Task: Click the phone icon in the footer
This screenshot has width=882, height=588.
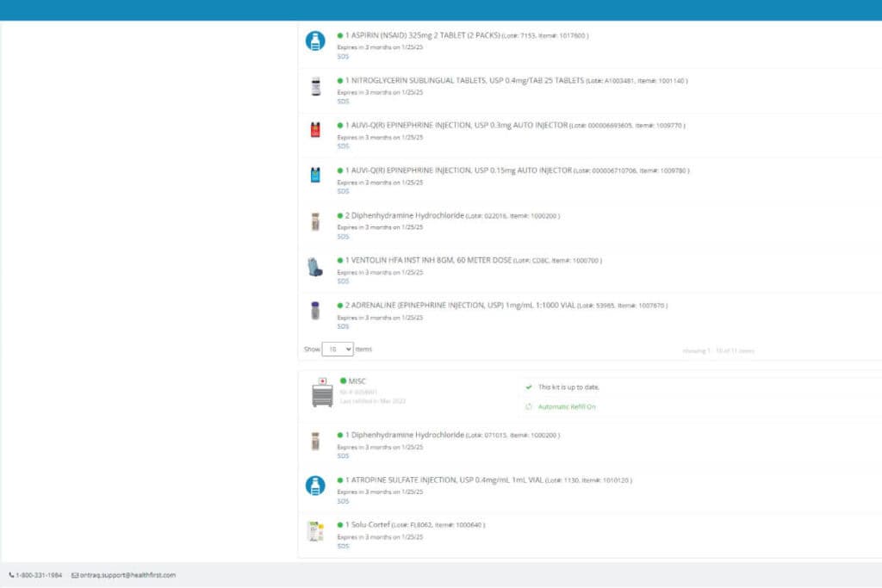Action: pyautogui.click(x=11, y=575)
